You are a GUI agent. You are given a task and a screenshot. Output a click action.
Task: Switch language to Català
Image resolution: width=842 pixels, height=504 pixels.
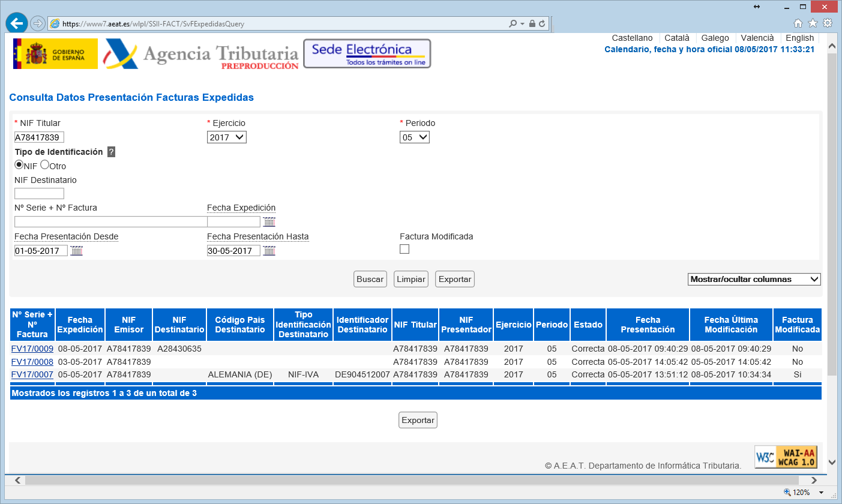677,38
